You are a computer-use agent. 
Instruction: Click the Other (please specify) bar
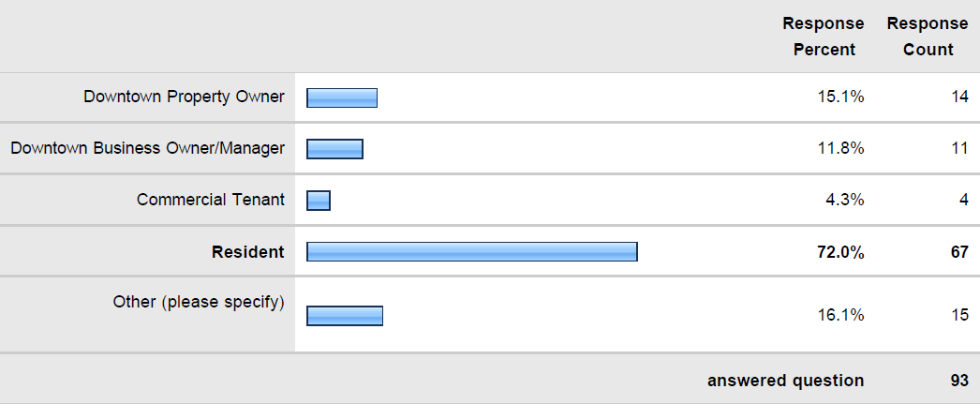pos(345,316)
